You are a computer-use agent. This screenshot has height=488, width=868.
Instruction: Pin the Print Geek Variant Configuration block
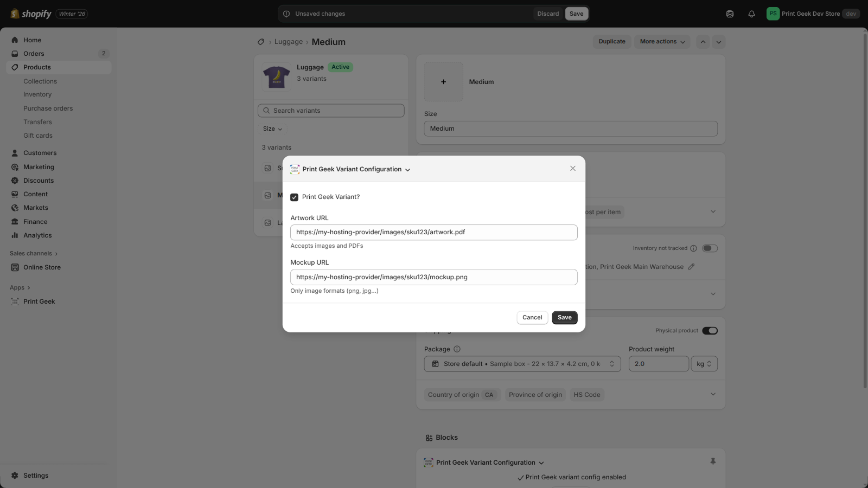click(713, 461)
